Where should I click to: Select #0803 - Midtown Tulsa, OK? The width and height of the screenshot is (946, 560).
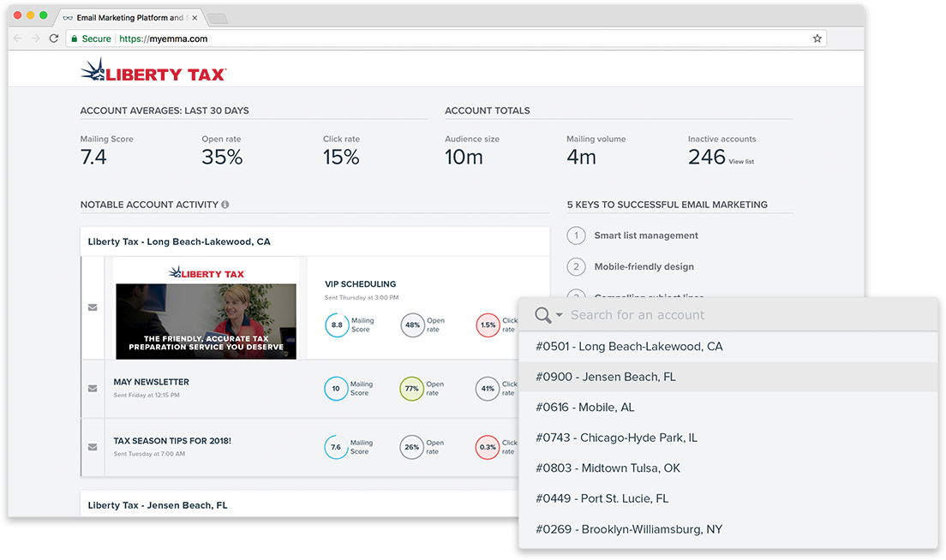[728, 468]
